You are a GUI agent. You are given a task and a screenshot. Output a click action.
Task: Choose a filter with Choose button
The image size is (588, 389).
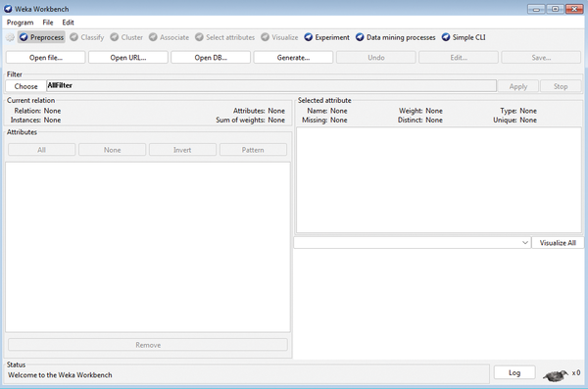25,86
